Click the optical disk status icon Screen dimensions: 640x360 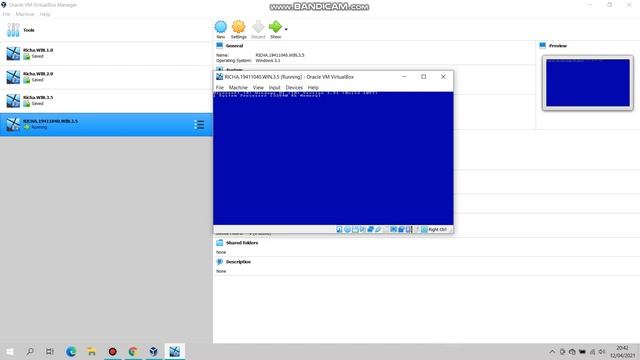point(347,229)
